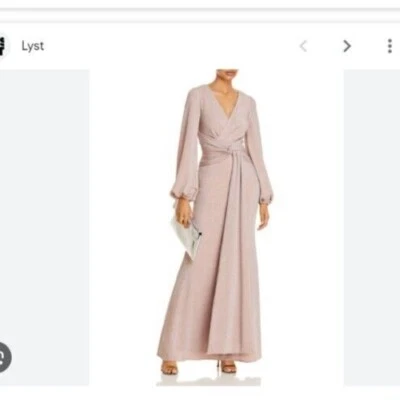This screenshot has height=400, width=400.
Task: Click the white clutch bag in the photo
Action: [x=186, y=237]
